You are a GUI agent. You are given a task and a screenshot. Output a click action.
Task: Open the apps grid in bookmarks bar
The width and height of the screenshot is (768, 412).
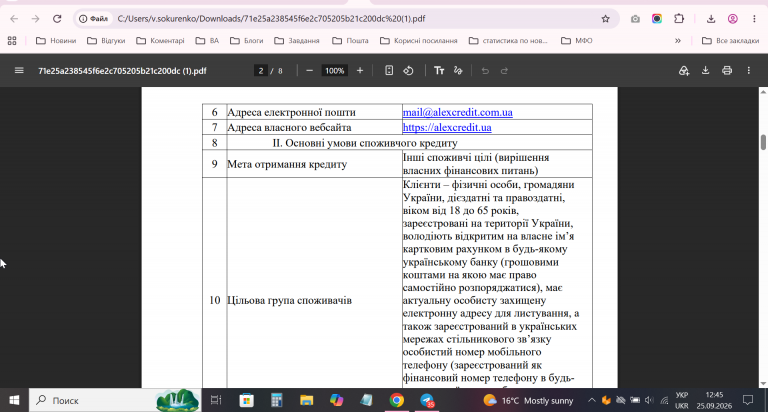pyautogui.click(x=12, y=41)
